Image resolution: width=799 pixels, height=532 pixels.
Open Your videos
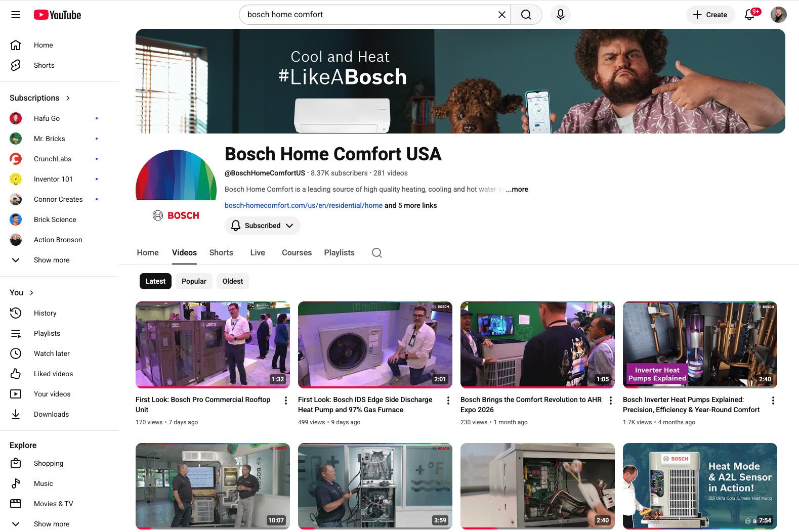pyautogui.click(x=60, y=394)
